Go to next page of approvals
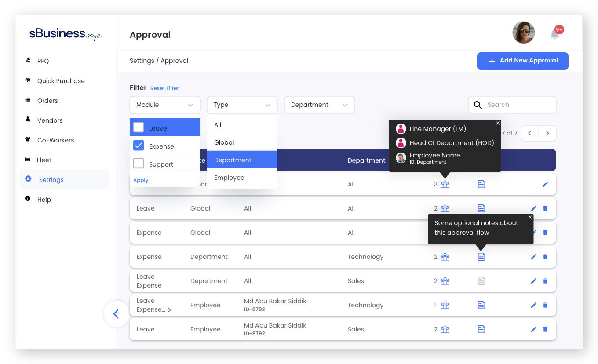Screen dimensions: 598x364 [547, 133]
